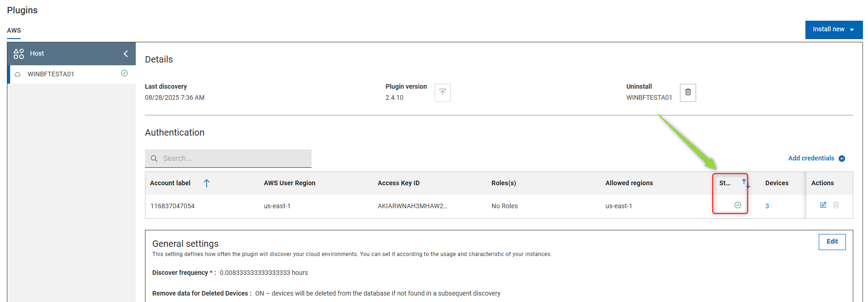The width and height of the screenshot is (868, 302).
Task: Edit credentials for account 116837047054
Action: point(823,205)
